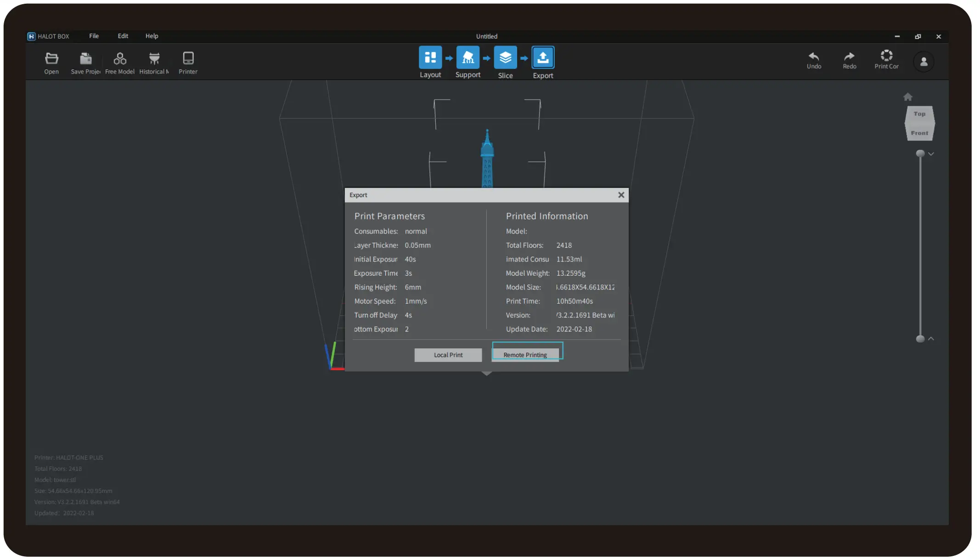The image size is (980, 560).
Task: Click the Save Project icon
Action: point(85,59)
